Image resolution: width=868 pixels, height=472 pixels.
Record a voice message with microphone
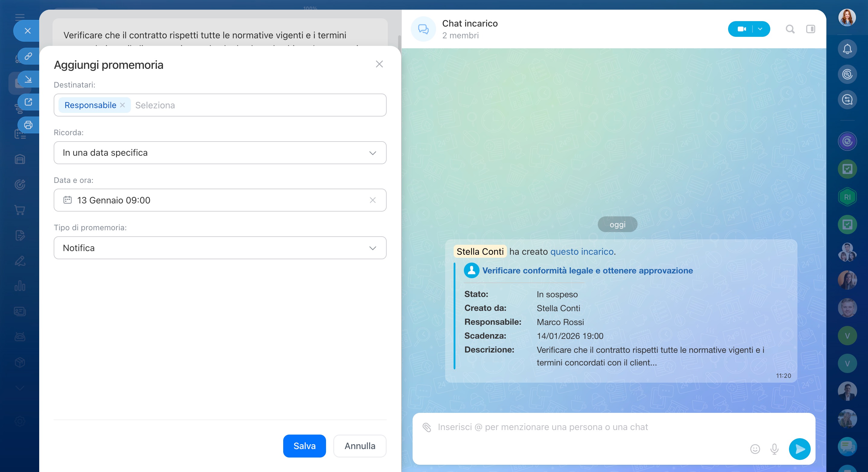(774, 449)
